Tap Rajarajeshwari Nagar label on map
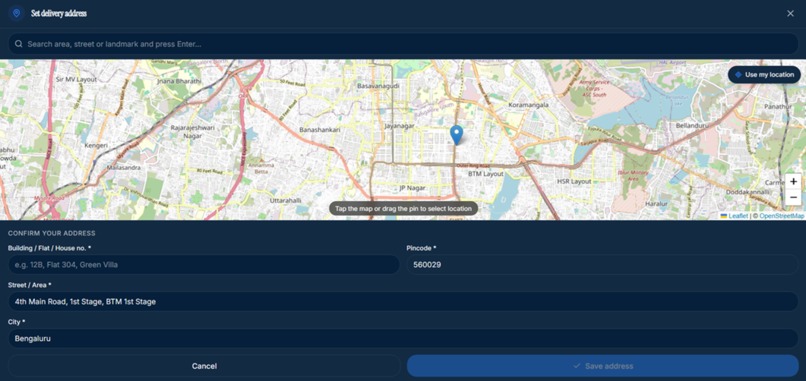Screen dimensions: 806x381 click(192, 132)
